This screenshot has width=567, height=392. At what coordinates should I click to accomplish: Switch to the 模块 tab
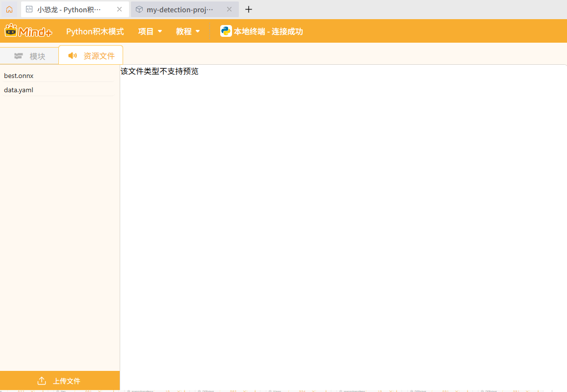point(37,56)
